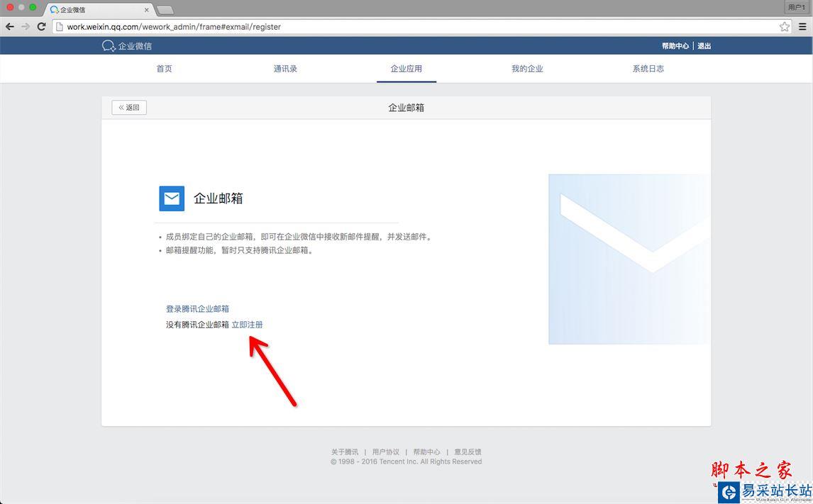Click 登录腾讯企业邮箱 link
Image resolution: width=813 pixels, height=504 pixels.
(x=197, y=309)
